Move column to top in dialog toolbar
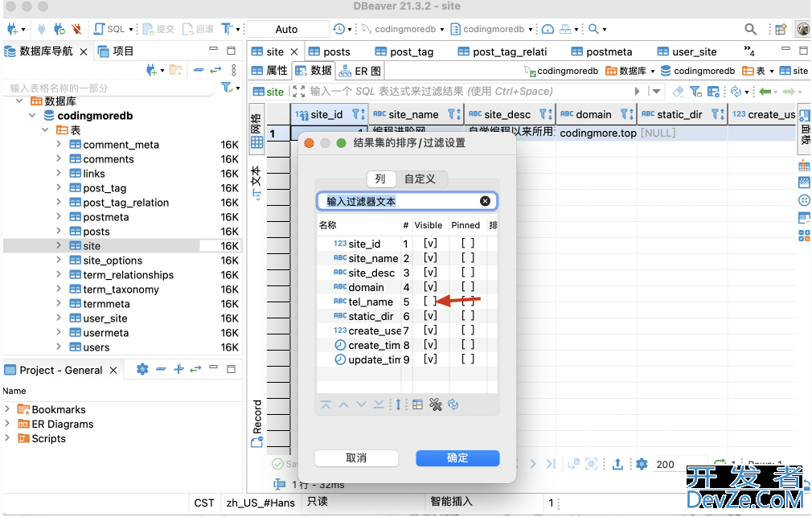This screenshot has height=517, width=812. 326,404
